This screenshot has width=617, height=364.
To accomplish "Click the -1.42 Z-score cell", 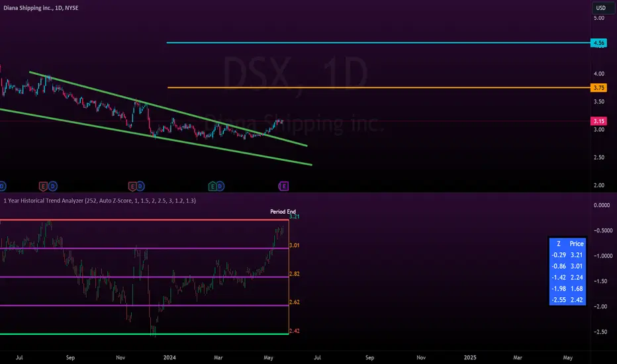I will [x=558, y=277].
